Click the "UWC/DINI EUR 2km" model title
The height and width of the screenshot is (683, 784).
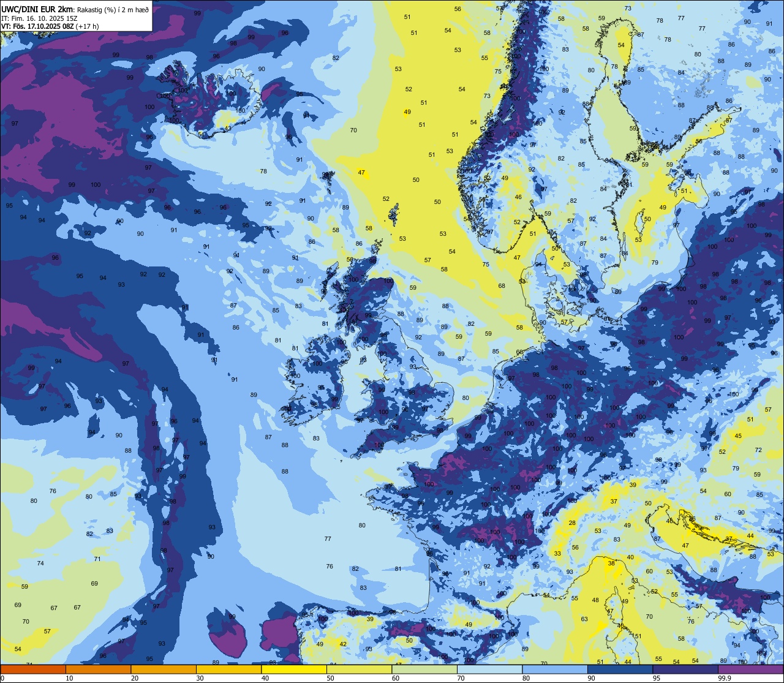(37, 9)
